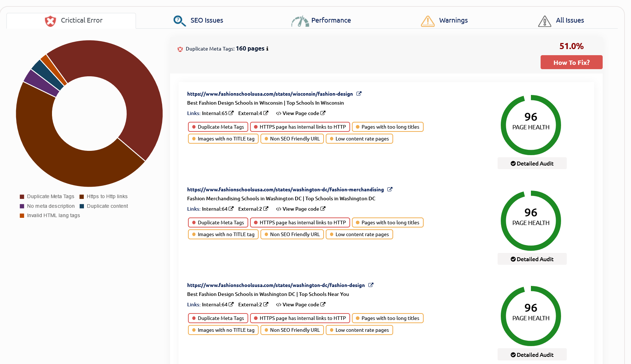Click HTTPS internal links tag, washington-dc fashion-design page

(300, 318)
